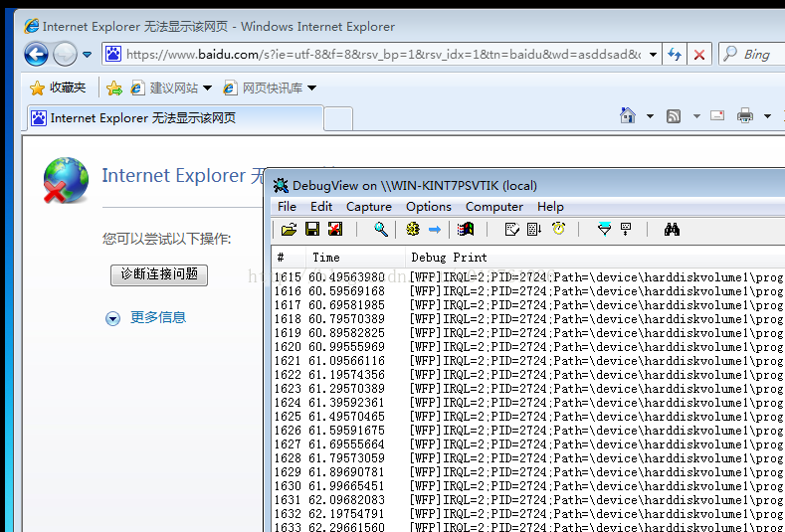Image resolution: width=785 pixels, height=532 pixels.
Task: Click the Debug Print column header
Action: click(595, 258)
